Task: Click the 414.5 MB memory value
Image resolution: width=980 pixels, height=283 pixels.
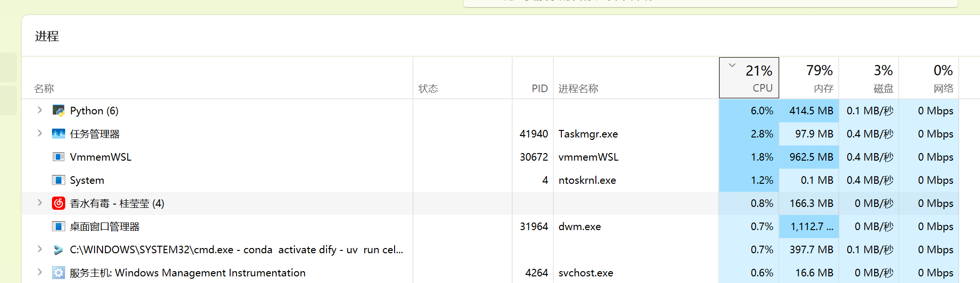Action: (811, 111)
